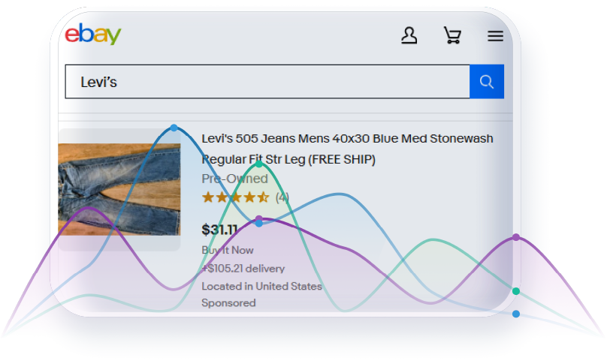Click the +$105.21 delivery text

tap(243, 268)
